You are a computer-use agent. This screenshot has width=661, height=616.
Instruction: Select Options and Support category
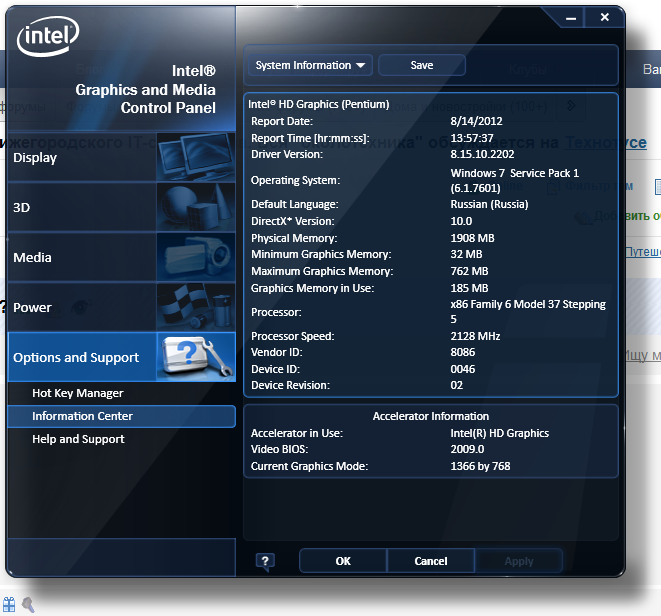(121, 357)
